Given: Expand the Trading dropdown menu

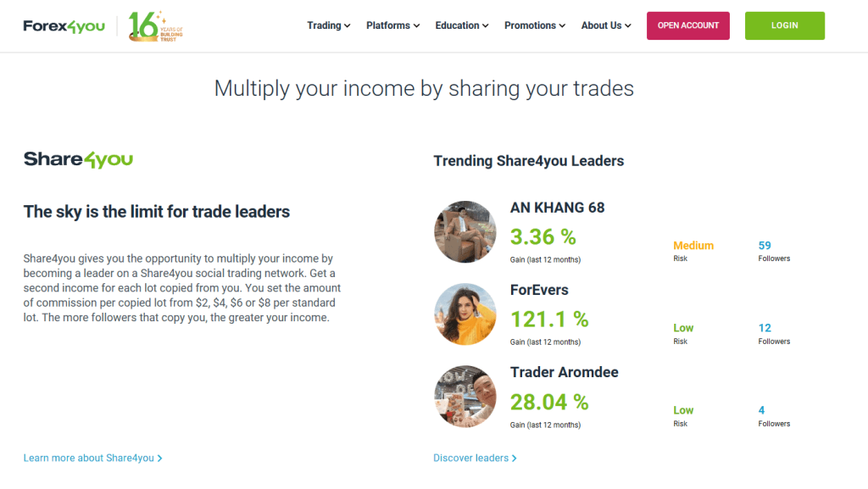Looking at the screenshot, I should click(x=329, y=25).
